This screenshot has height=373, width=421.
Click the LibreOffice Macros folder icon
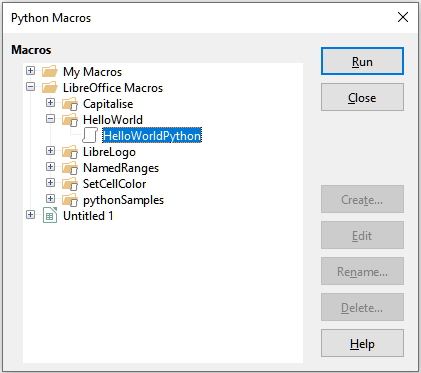click(50, 87)
